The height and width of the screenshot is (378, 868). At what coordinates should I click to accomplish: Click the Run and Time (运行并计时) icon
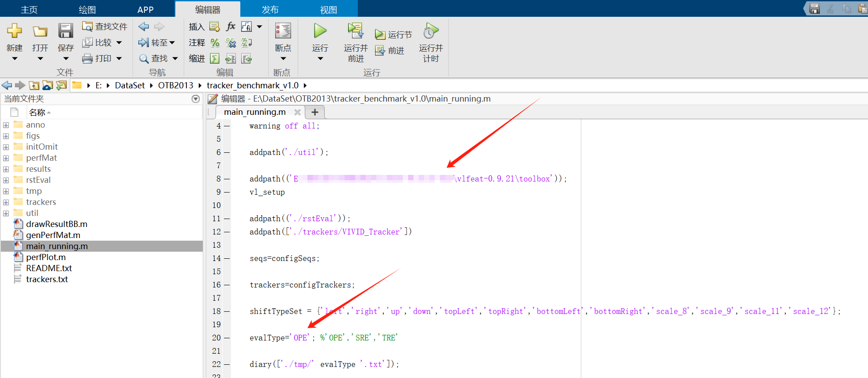pos(431,30)
